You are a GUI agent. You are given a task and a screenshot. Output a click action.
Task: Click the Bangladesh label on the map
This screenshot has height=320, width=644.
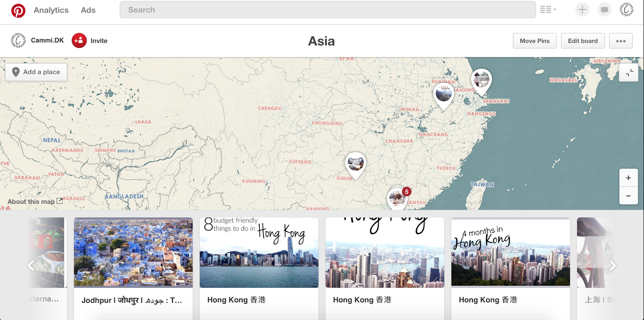click(124, 197)
